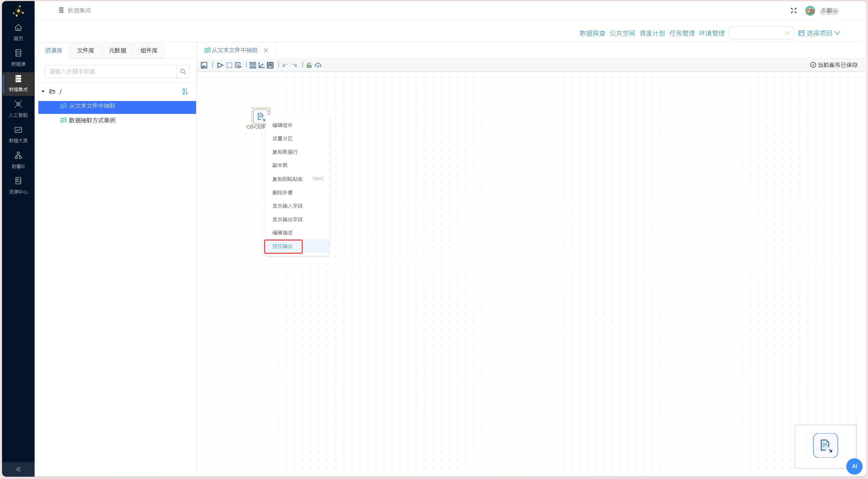This screenshot has width=868, height=479.
Task: Collapse the root folder tree arrow
Action: point(43,92)
